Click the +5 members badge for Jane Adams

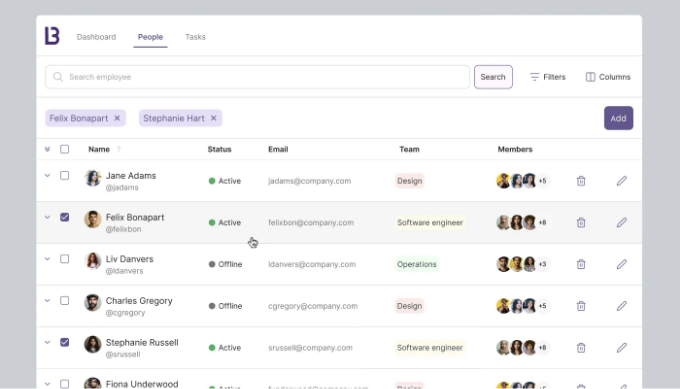click(543, 181)
